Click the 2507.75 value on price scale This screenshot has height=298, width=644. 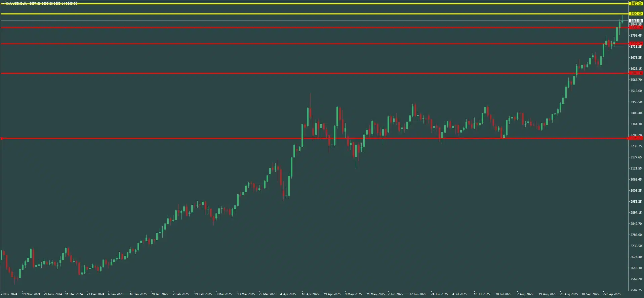[x=636, y=290]
